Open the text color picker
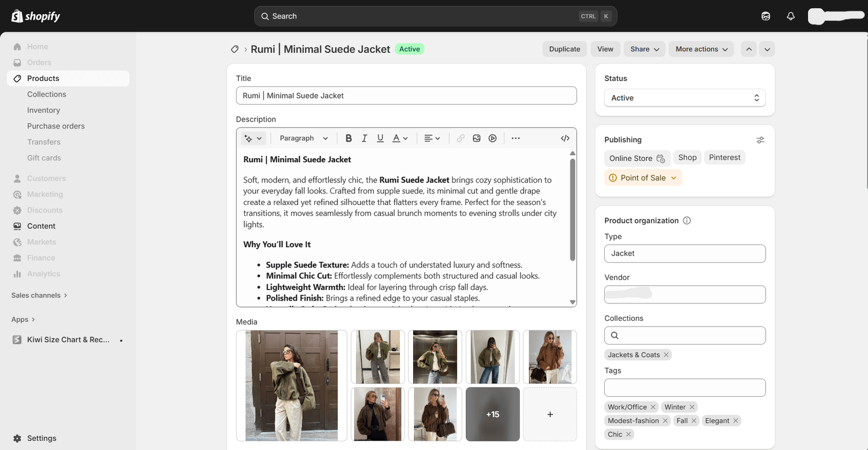 coord(400,138)
